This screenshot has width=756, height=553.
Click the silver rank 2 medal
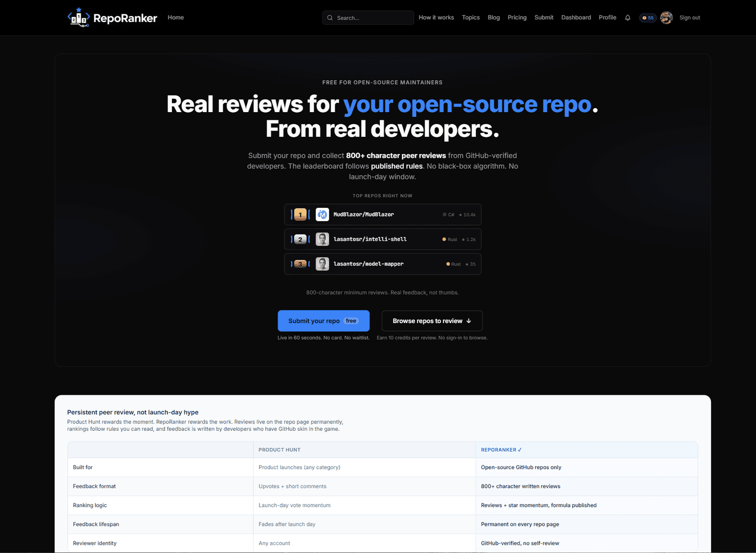click(x=300, y=239)
